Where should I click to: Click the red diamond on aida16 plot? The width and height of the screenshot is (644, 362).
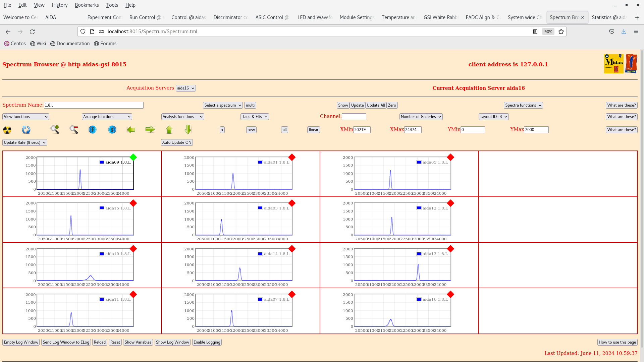click(450, 294)
